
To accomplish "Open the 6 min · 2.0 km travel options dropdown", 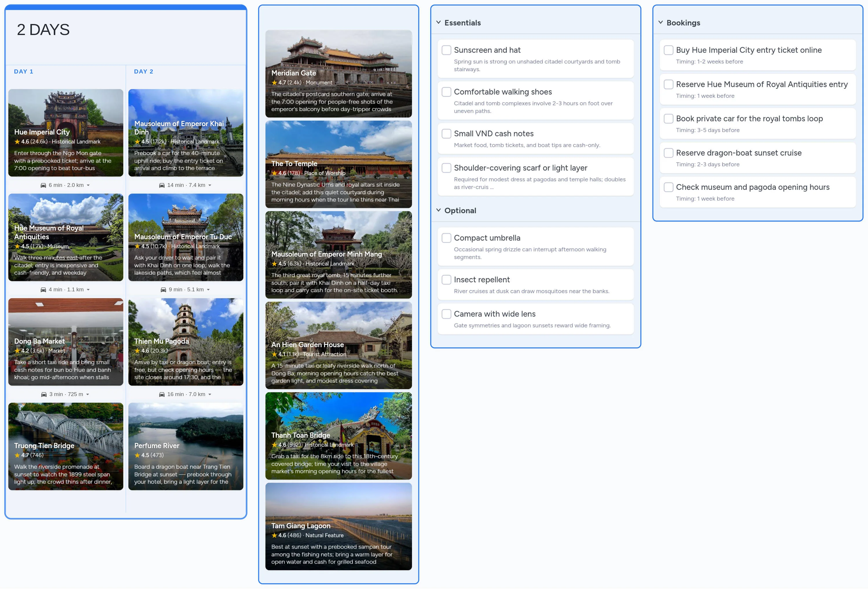I will pyautogui.click(x=88, y=185).
